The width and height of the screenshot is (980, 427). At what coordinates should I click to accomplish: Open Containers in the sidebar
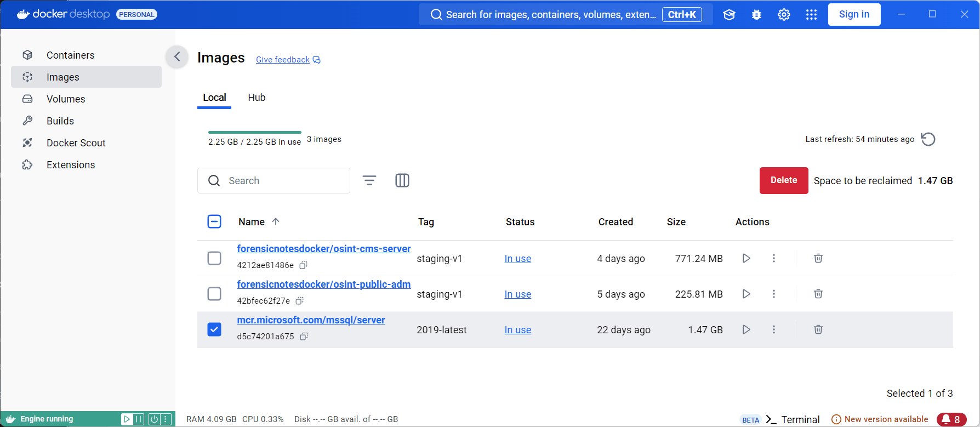click(x=86, y=55)
